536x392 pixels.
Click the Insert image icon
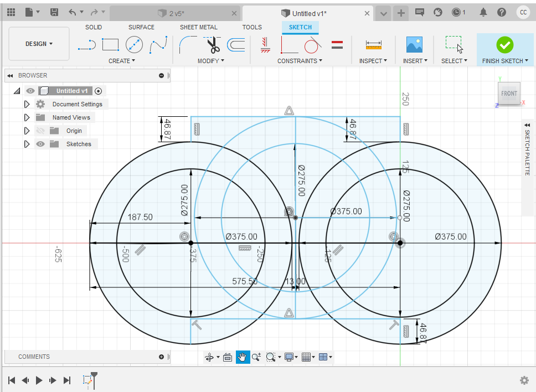pyautogui.click(x=414, y=45)
